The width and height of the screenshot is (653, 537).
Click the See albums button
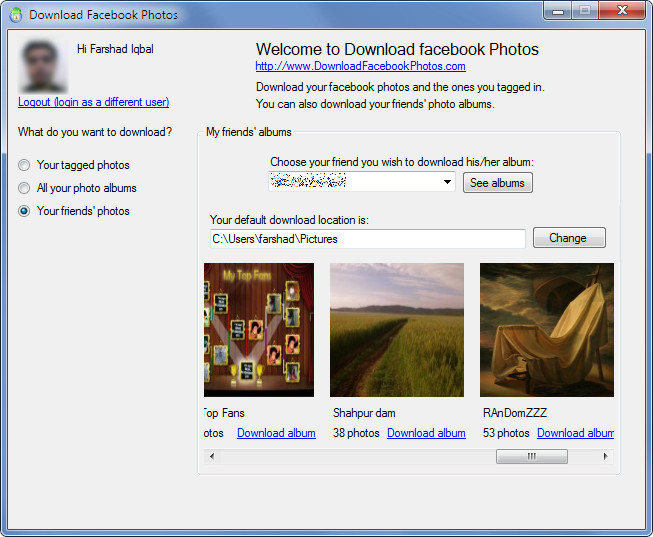pos(498,183)
